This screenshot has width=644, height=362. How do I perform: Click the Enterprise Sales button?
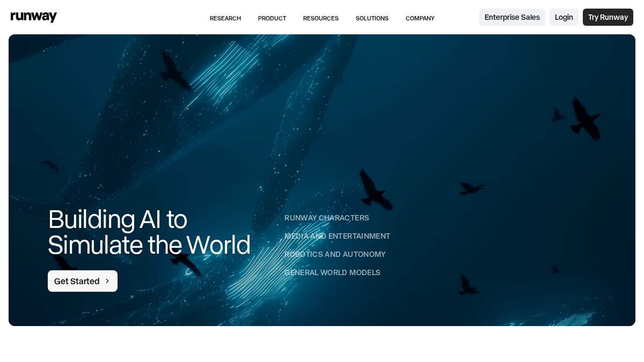(512, 17)
